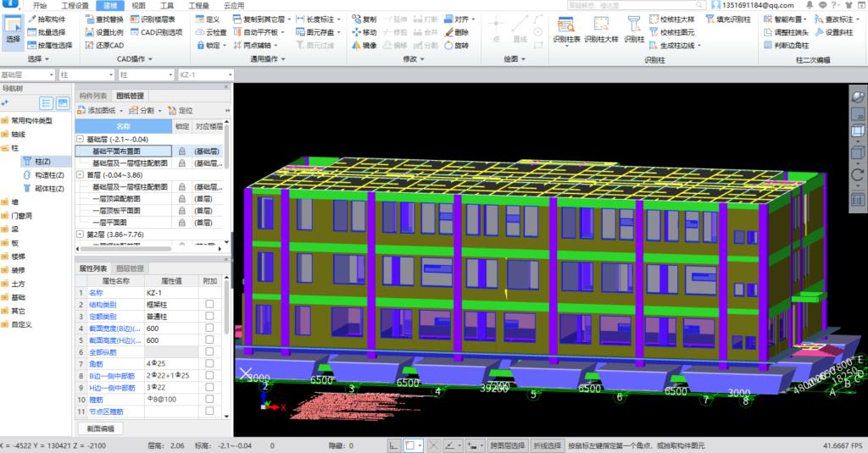
Task: Click the 填充识别柱 icon
Action: tap(708, 19)
